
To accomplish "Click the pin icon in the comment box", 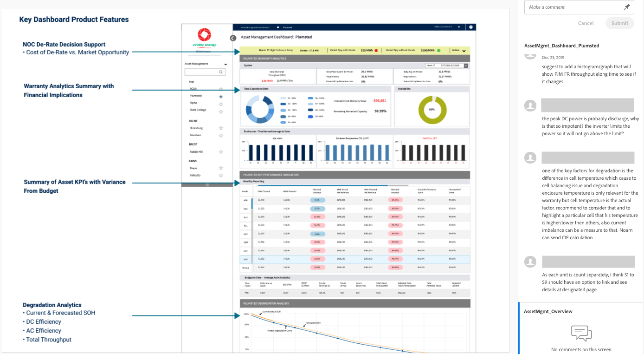I will 627,7.
